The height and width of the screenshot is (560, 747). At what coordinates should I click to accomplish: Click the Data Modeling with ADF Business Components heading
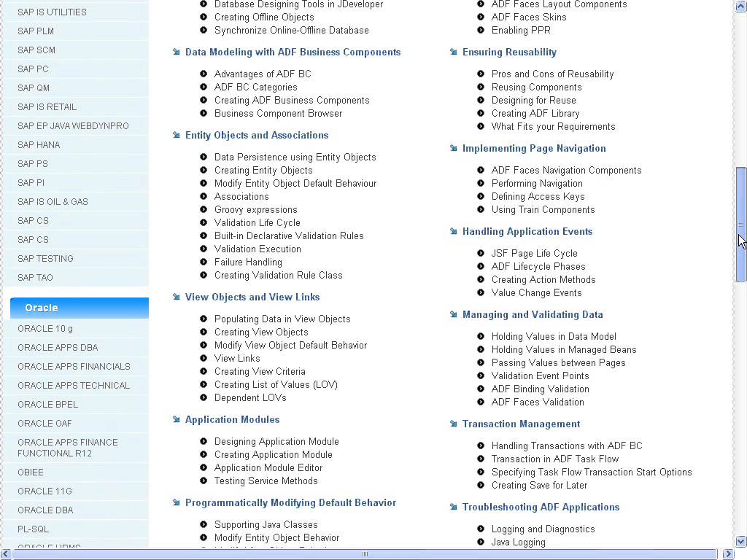tap(293, 52)
